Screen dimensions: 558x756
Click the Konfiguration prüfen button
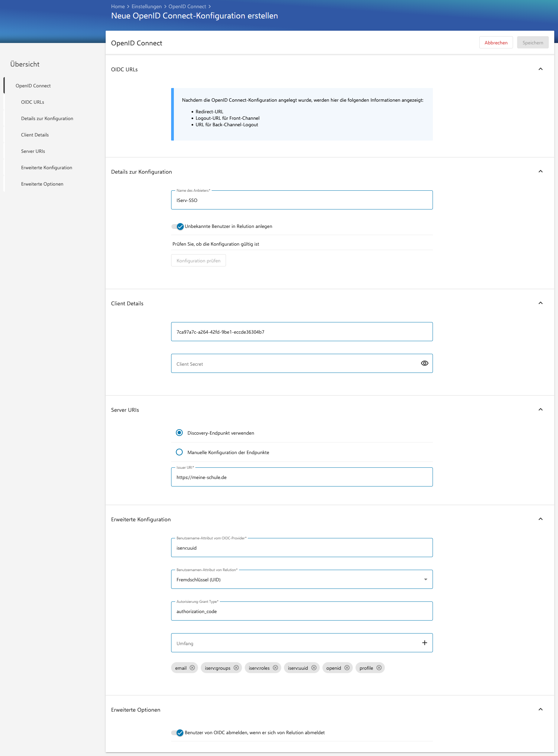click(198, 260)
